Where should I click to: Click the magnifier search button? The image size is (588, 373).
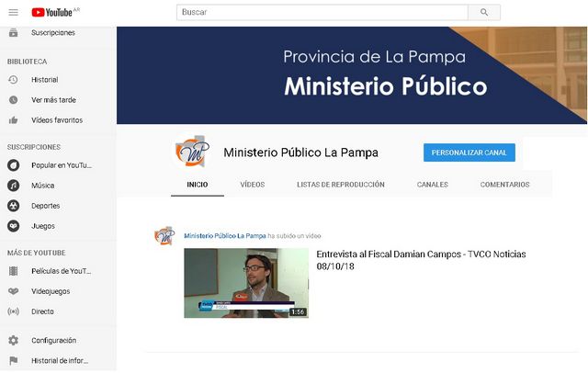coord(483,12)
